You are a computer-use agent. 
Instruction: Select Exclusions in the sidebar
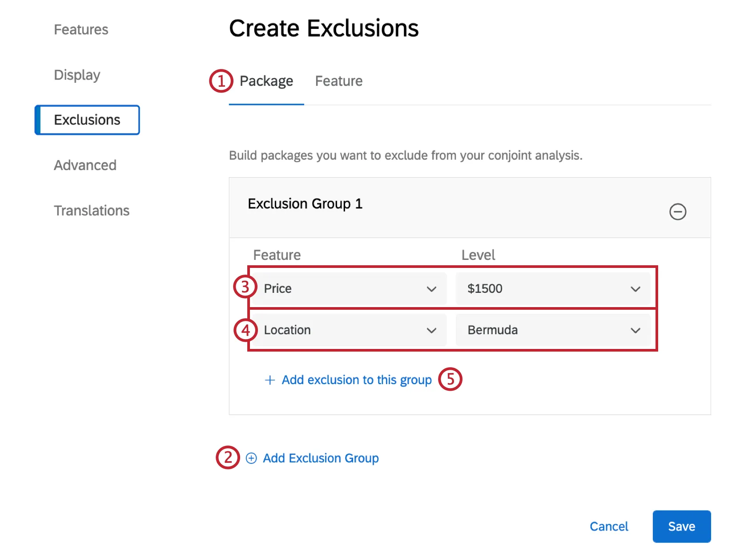point(87,119)
